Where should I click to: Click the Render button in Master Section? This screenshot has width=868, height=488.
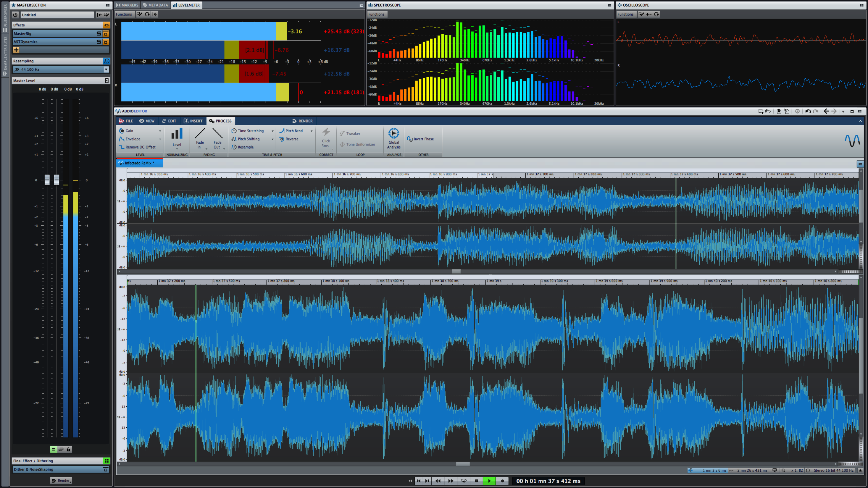point(61,481)
